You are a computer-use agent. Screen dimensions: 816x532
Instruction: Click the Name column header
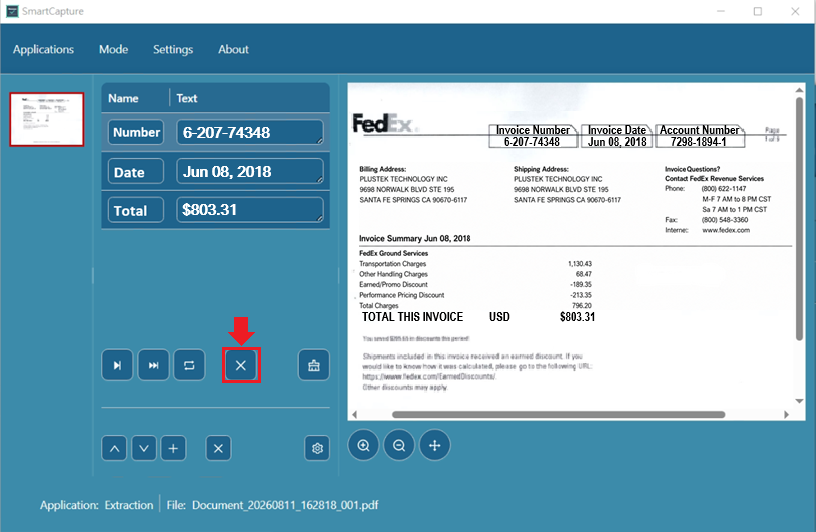coord(123,98)
